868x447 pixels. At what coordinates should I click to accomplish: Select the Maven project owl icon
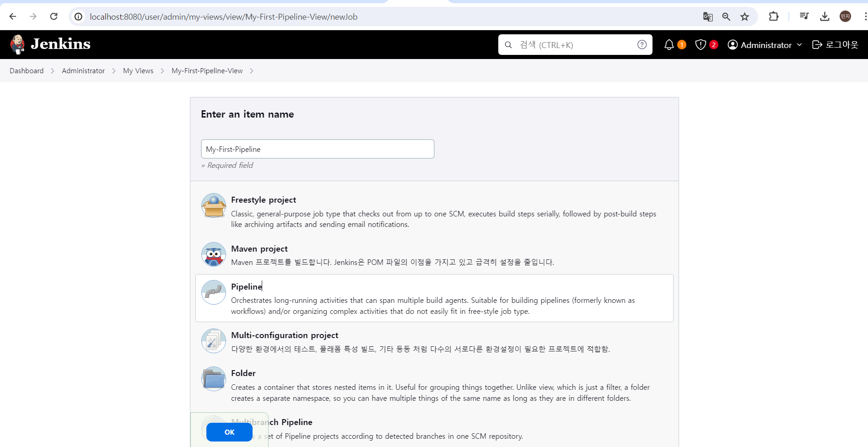coord(214,254)
